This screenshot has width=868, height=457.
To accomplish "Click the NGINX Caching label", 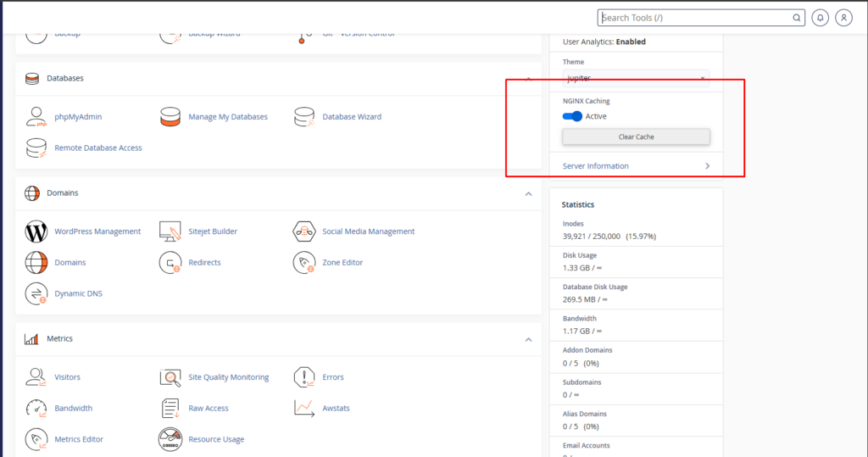I will pyautogui.click(x=587, y=101).
